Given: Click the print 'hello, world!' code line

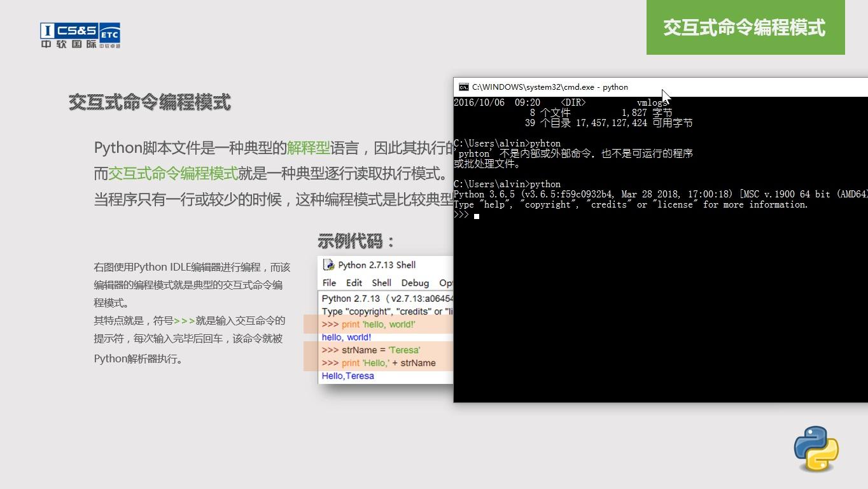Looking at the screenshot, I should (368, 324).
